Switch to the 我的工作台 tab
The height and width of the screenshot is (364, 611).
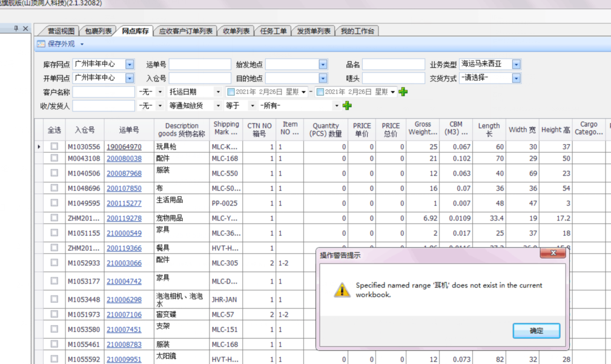(357, 31)
